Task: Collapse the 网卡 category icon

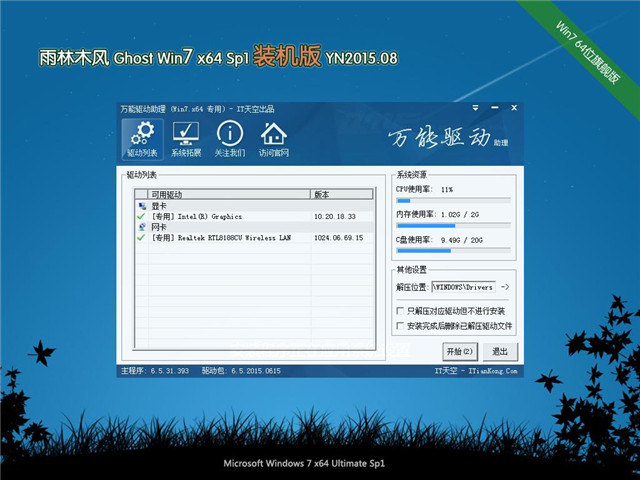Action: 141,227
